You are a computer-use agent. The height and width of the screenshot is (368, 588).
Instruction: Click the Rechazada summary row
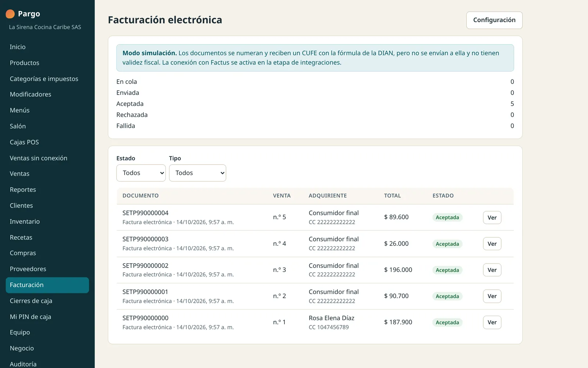pyautogui.click(x=315, y=115)
